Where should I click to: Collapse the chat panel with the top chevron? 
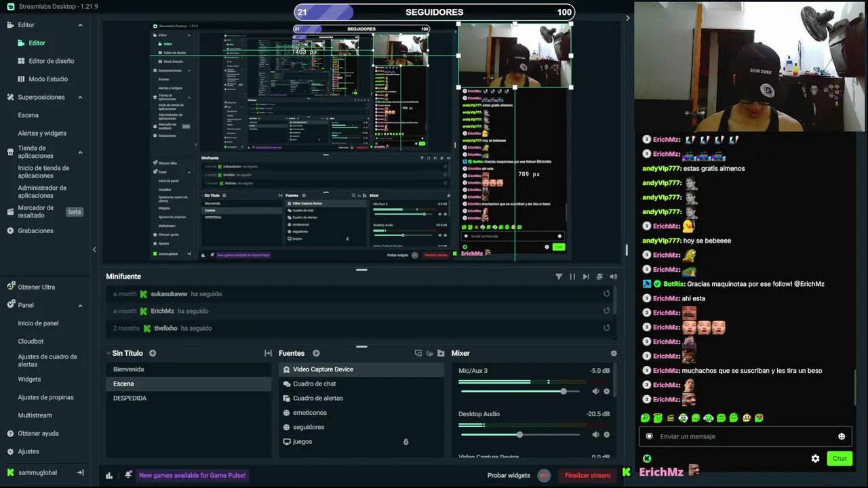627,18
